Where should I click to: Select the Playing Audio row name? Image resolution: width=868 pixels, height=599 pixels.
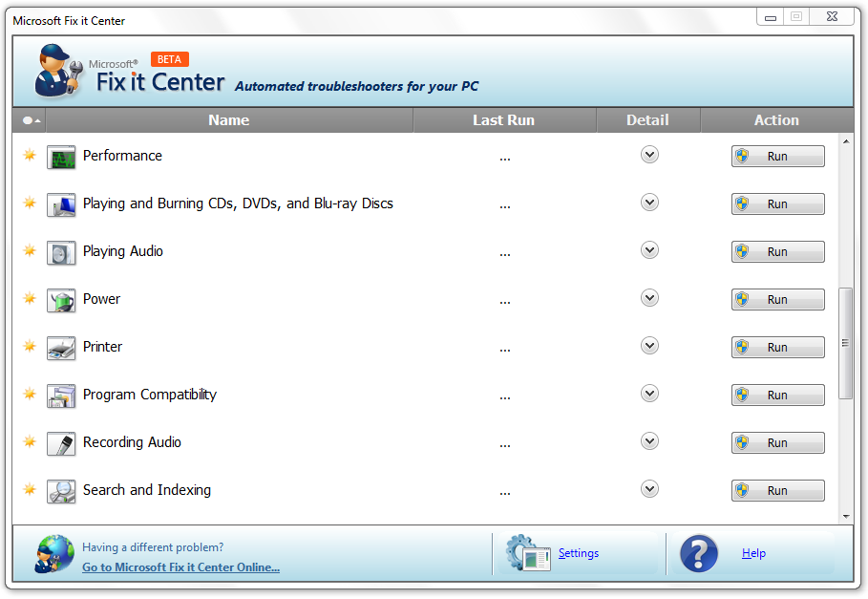coord(123,251)
